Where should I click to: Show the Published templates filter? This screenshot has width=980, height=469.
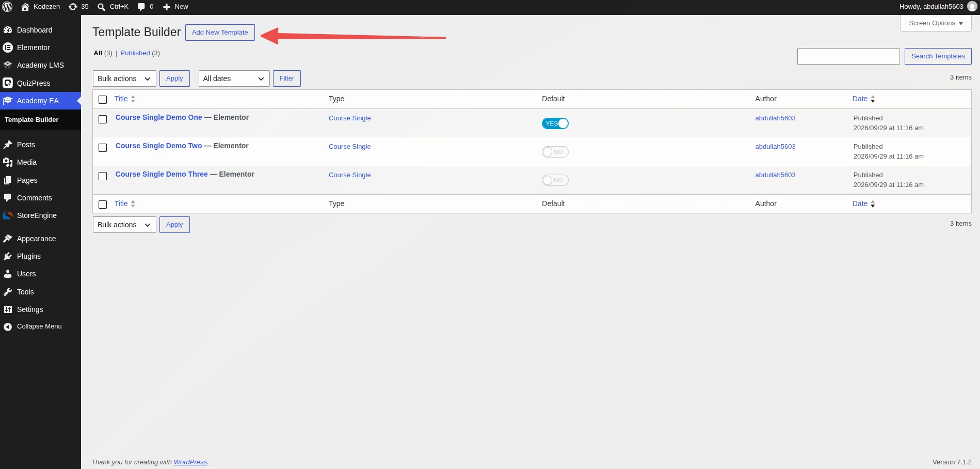tap(135, 53)
